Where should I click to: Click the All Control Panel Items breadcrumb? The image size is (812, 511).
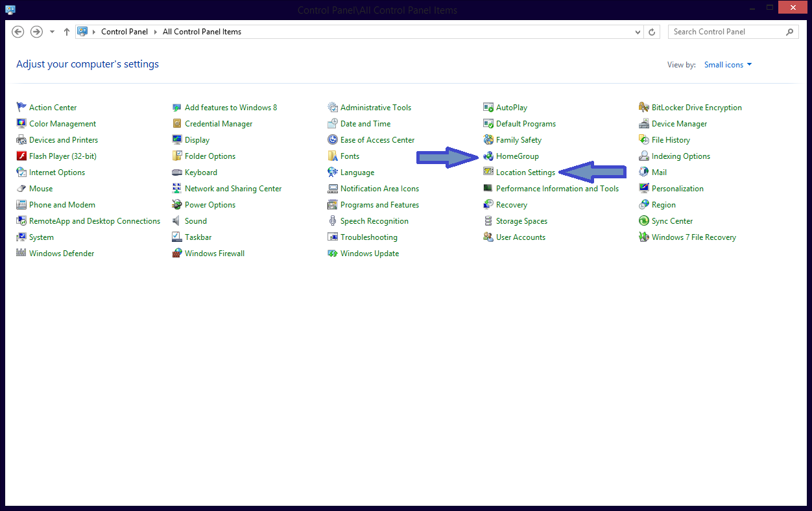click(x=202, y=32)
